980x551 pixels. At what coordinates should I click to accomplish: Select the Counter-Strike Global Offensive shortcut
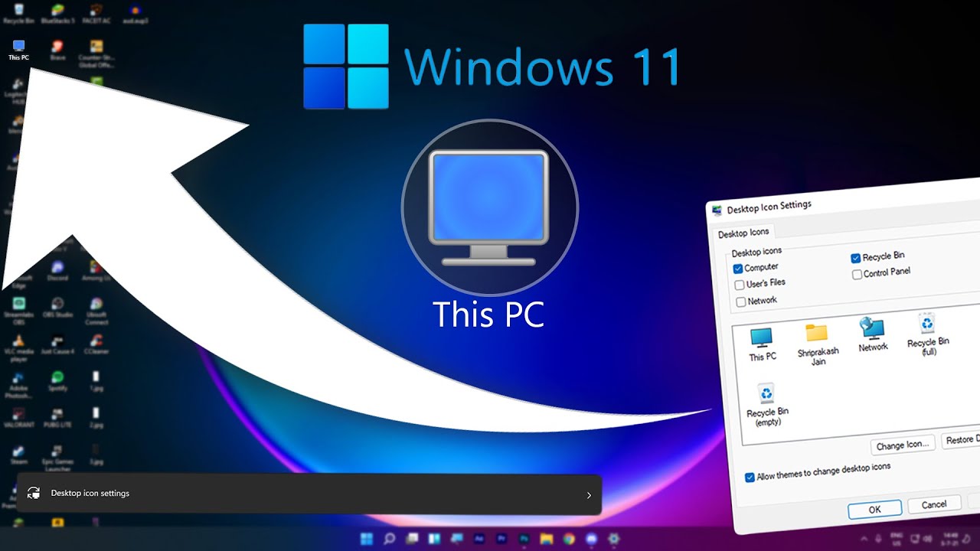click(96, 54)
